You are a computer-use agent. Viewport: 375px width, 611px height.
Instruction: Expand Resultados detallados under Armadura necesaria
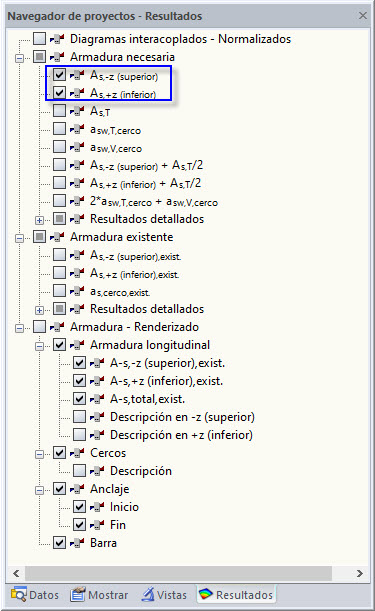[39, 221]
